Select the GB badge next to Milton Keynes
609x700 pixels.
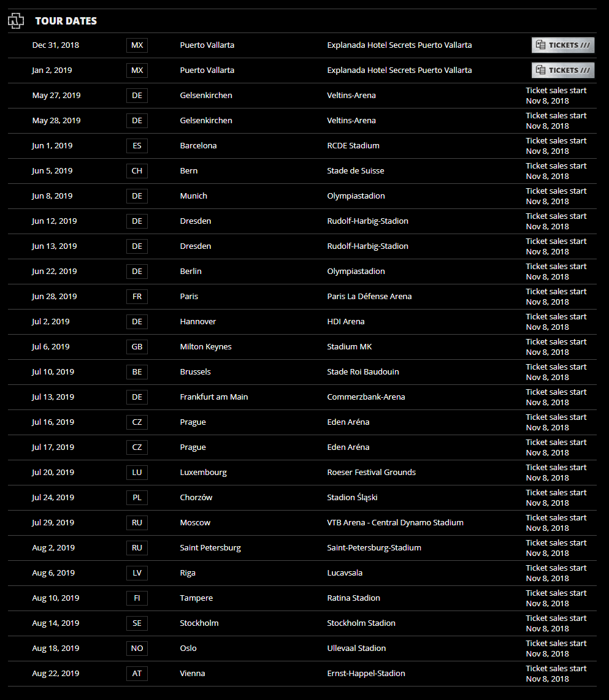click(137, 347)
